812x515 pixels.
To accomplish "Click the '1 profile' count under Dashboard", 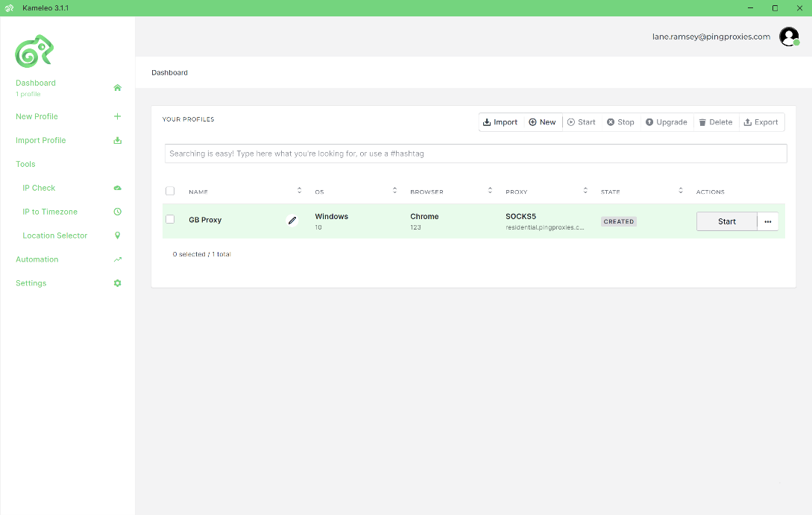I will [28, 94].
